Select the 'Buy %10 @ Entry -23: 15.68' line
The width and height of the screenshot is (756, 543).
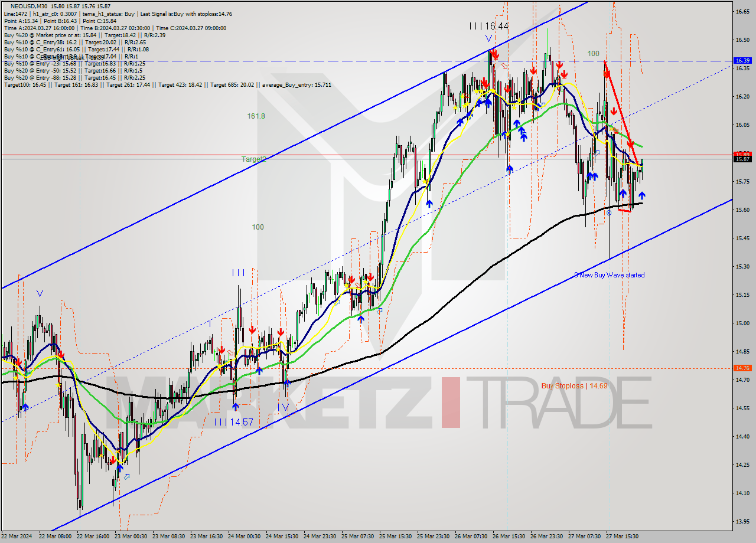(x=74, y=63)
